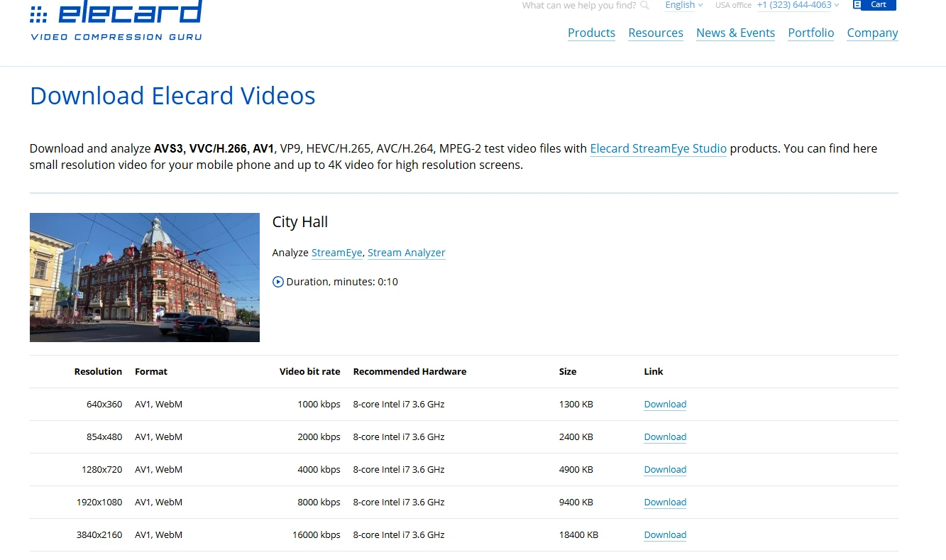This screenshot has height=560, width=946.
Task: Open the Company menu
Action: point(872,33)
